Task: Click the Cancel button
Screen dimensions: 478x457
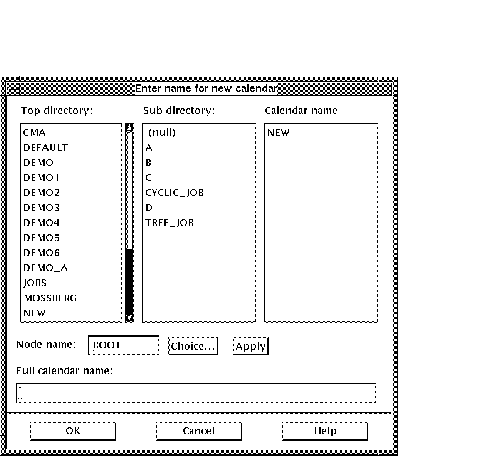Action: pyautogui.click(x=199, y=431)
